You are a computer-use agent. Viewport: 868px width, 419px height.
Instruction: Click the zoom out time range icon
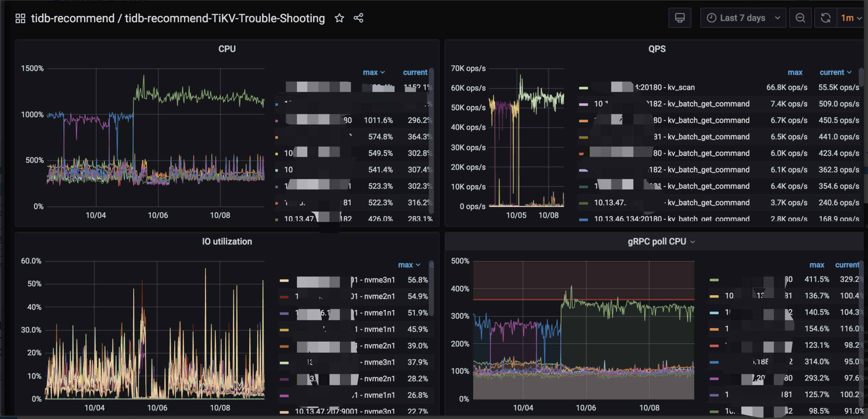click(x=800, y=18)
